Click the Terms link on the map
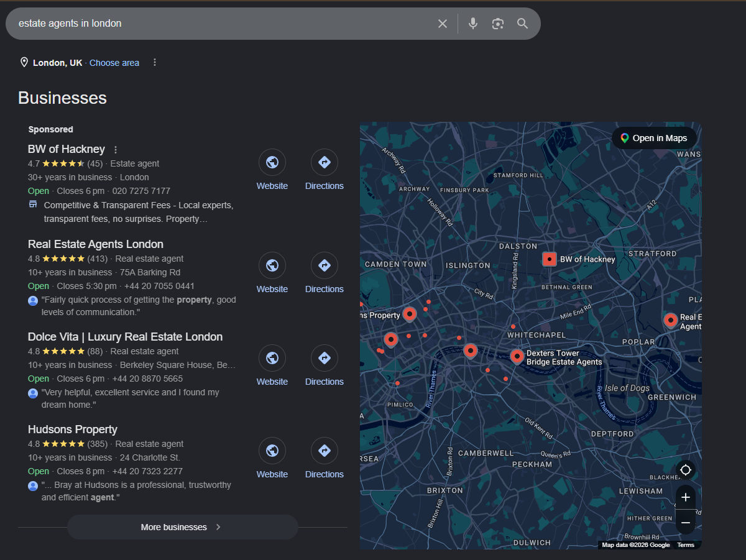 point(686,545)
